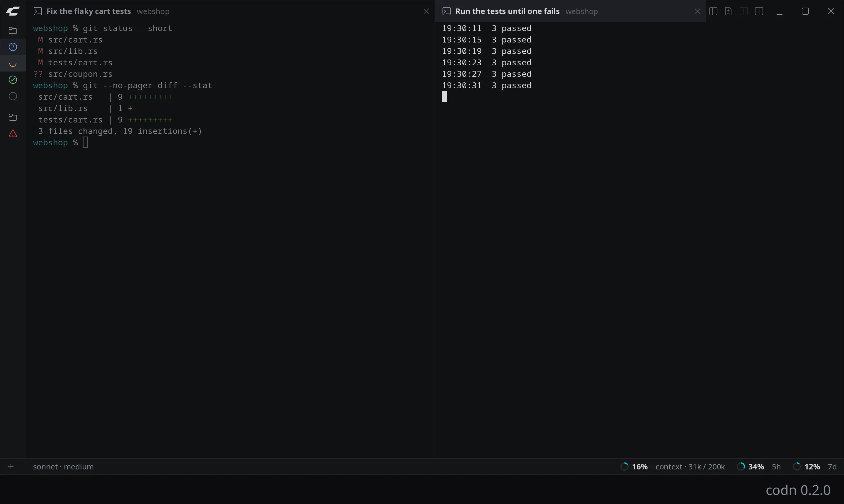Select the green checkmark session icon
This screenshot has width=844, height=504.
click(x=13, y=80)
